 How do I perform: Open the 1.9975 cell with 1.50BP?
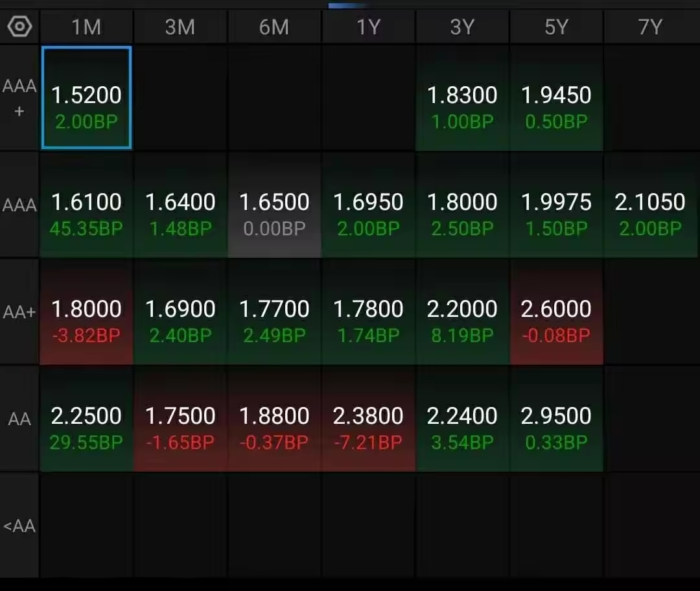[x=556, y=205]
